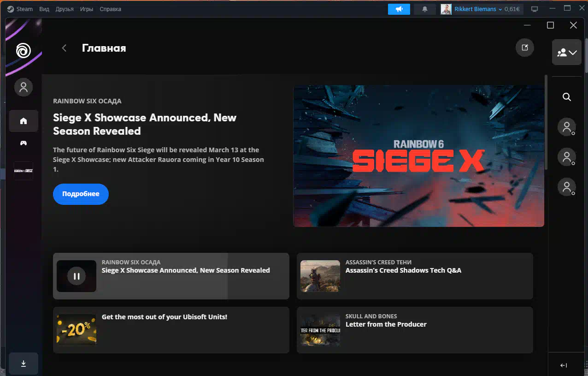Click the Steam wallet balance 0,61€
The height and width of the screenshot is (376, 588).
[x=512, y=9]
